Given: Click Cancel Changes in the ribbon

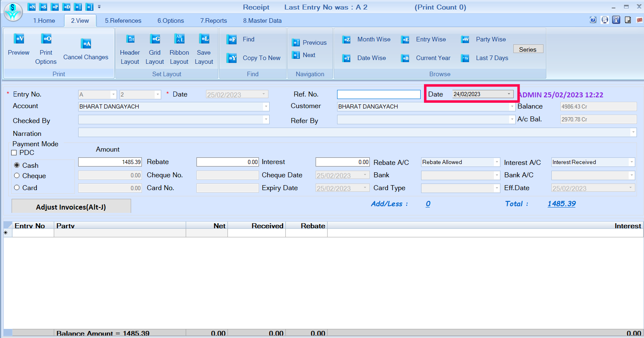Looking at the screenshot, I should click(x=86, y=49).
